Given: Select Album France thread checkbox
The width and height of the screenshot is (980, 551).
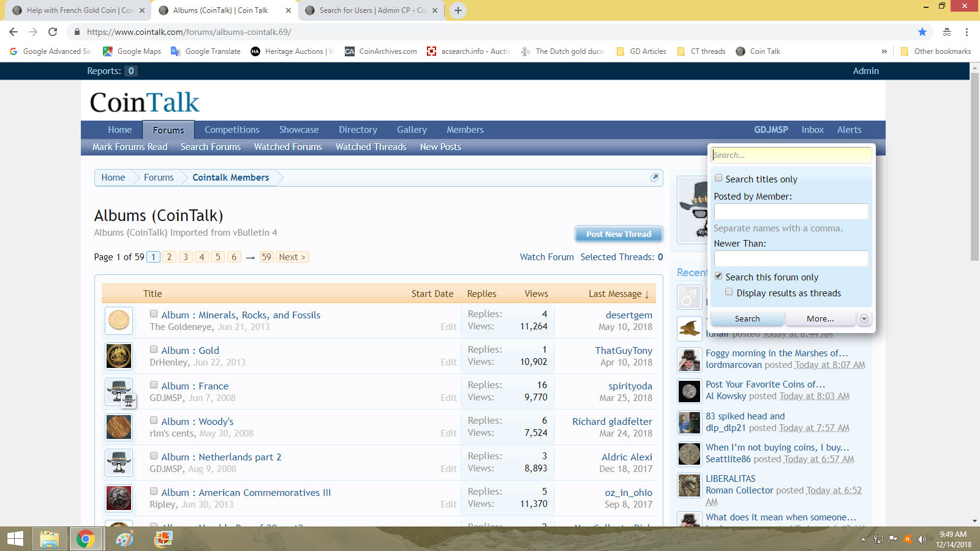Looking at the screenshot, I should (154, 384).
